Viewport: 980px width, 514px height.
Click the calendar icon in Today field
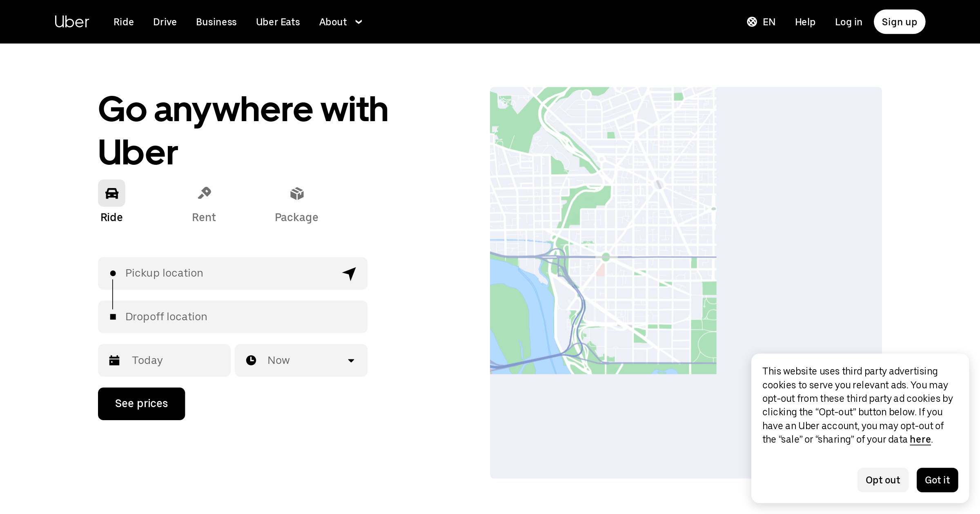(x=114, y=360)
